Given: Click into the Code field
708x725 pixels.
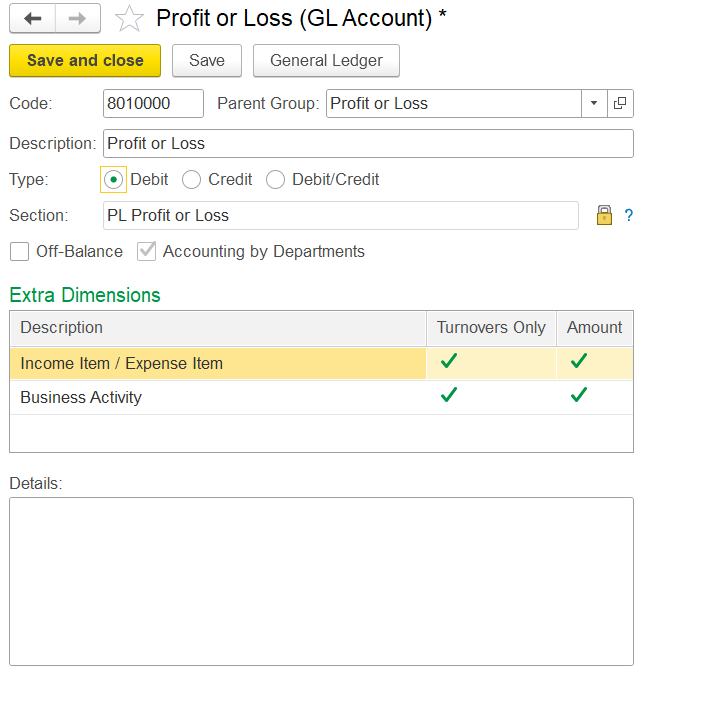Looking at the screenshot, I should click(x=153, y=104).
